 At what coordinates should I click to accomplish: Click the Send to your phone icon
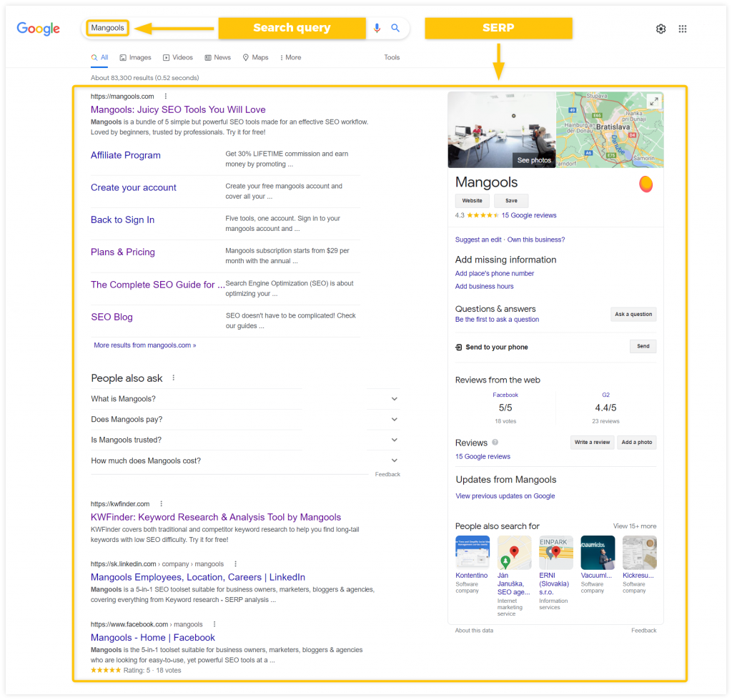[457, 346]
